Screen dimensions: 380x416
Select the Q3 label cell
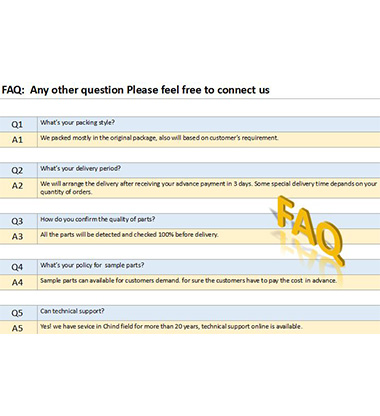pyautogui.click(x=18, y=221)
